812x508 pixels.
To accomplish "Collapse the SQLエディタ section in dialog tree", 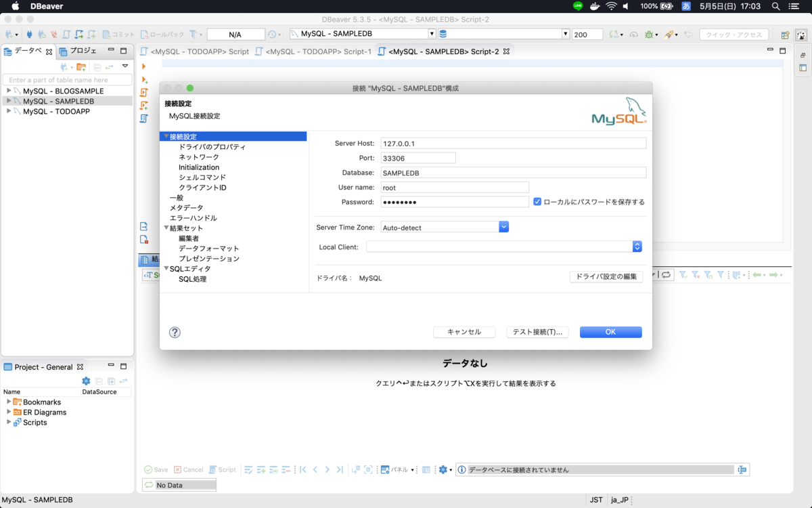I will 166,269.
